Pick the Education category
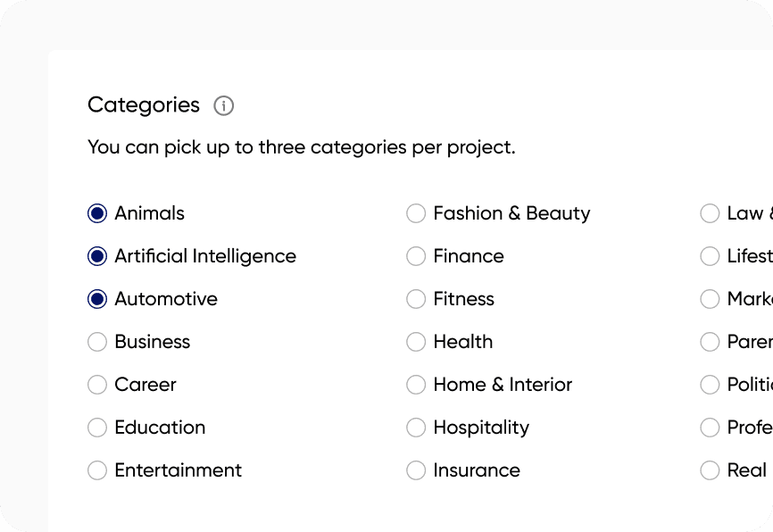The width and height of the screenshot is (773, 532). tap(97, 428)
